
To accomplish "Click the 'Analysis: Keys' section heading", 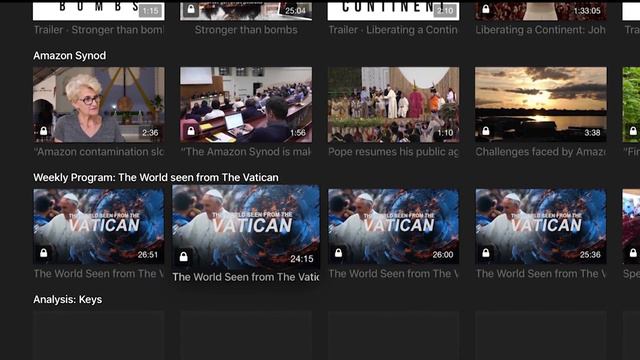I will (x=68, y=300).
